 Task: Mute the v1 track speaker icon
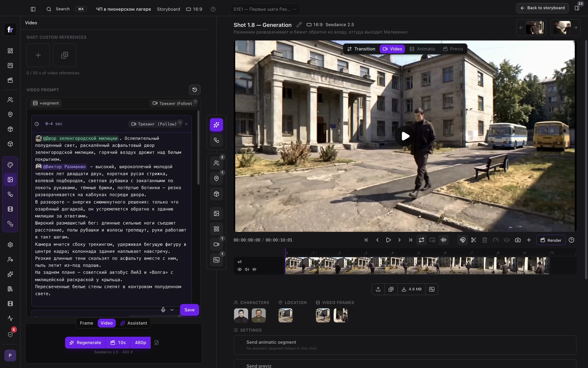point(247,269)
